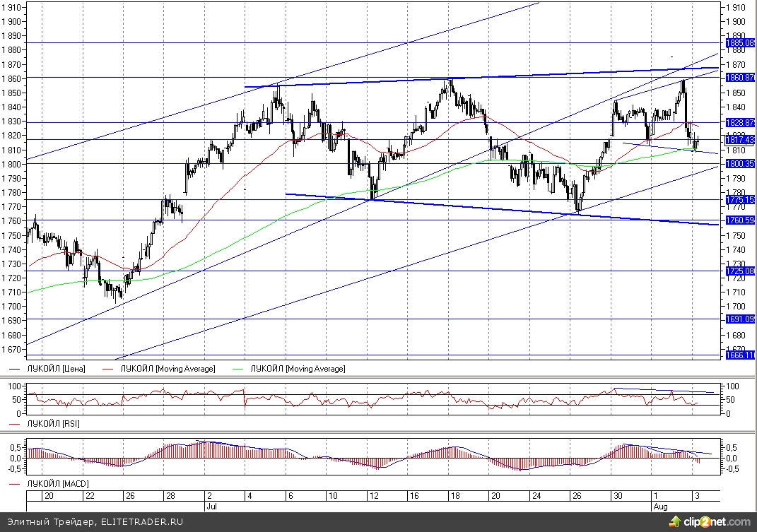Select the date 12 on time axis
Screen dimensions: 757x532
pos(373,496)
